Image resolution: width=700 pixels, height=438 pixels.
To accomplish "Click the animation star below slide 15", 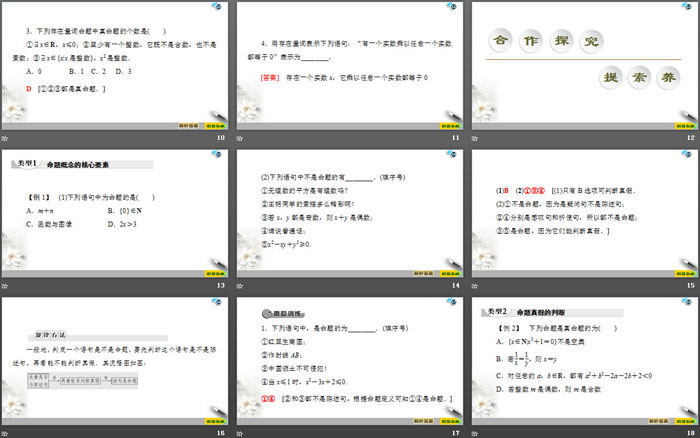I will 473,286.
